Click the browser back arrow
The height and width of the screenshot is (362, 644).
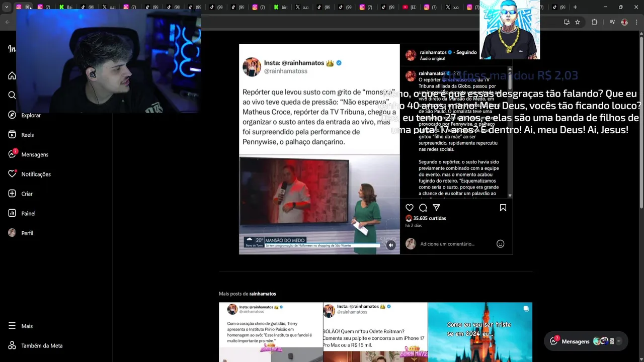coord(7,22)
